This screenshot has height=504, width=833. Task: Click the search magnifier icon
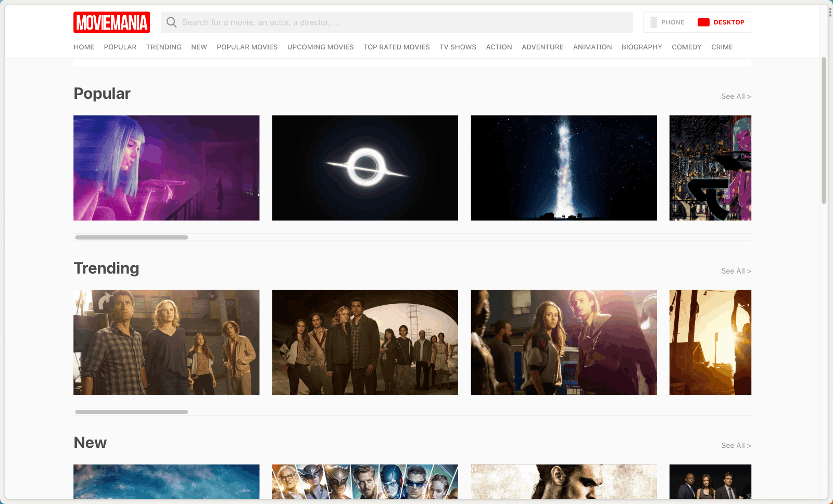coord(171,22)
